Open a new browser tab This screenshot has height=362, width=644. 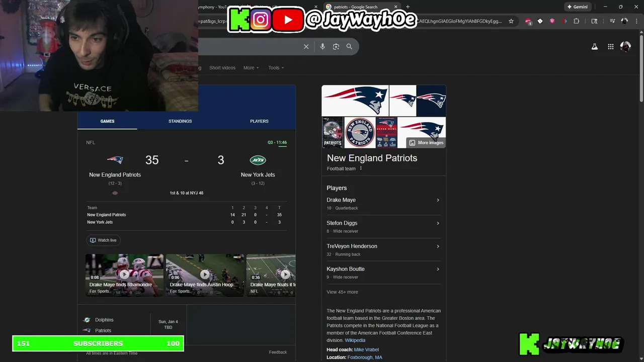[x=408, y=7]
